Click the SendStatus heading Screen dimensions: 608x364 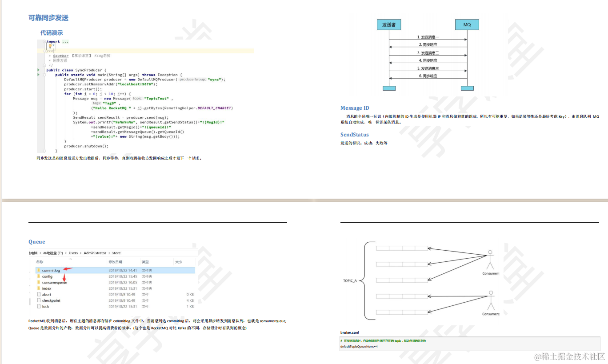(355, 135)
